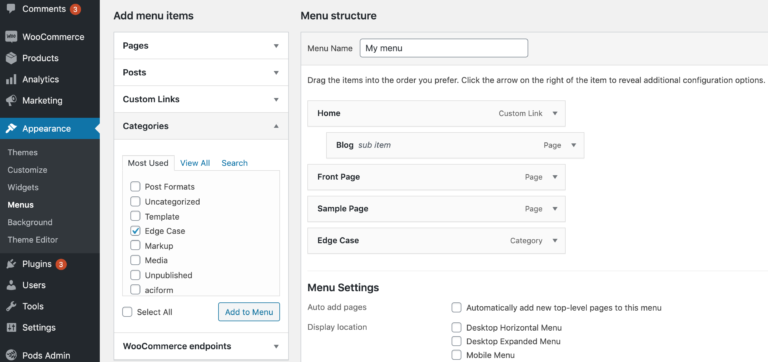Check the Markup category checkbox
The height and width of the screenshot is (362, 768).
point(135,245)
